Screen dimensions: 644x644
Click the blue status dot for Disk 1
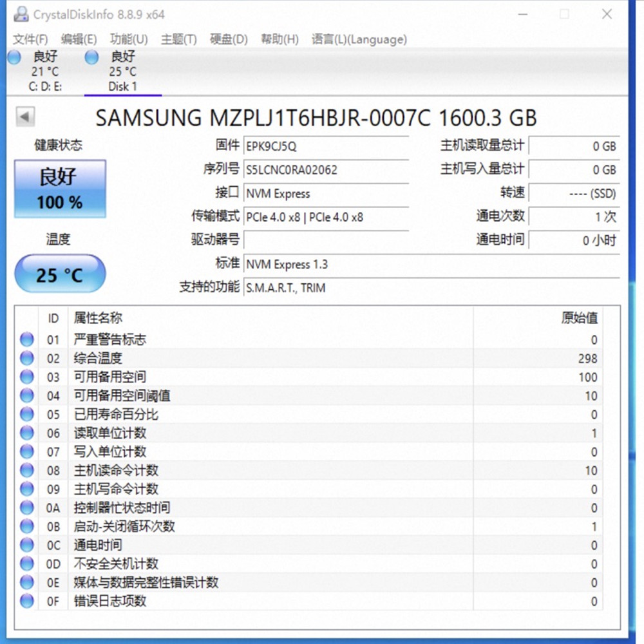click(x=91, y=57)
